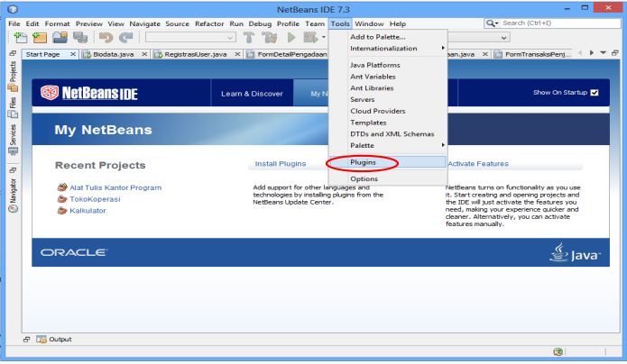Click the Oracle logo
Viewport: 627px width, 364px height.
click(x=74, y=252)
